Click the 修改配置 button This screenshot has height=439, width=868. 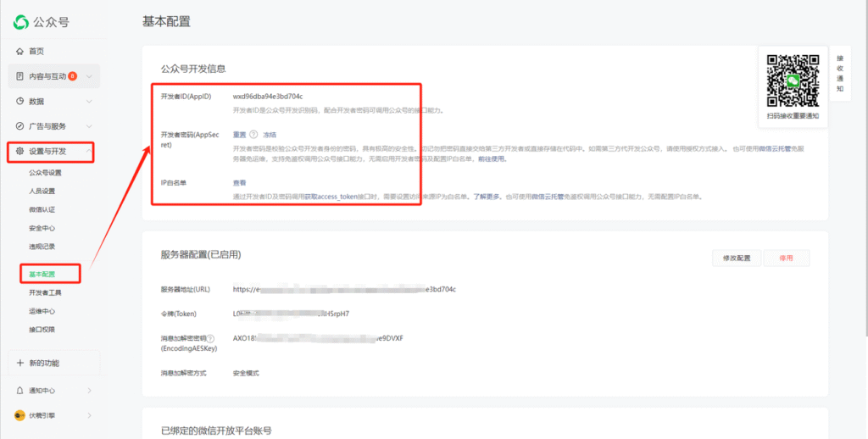click(737, 258)
